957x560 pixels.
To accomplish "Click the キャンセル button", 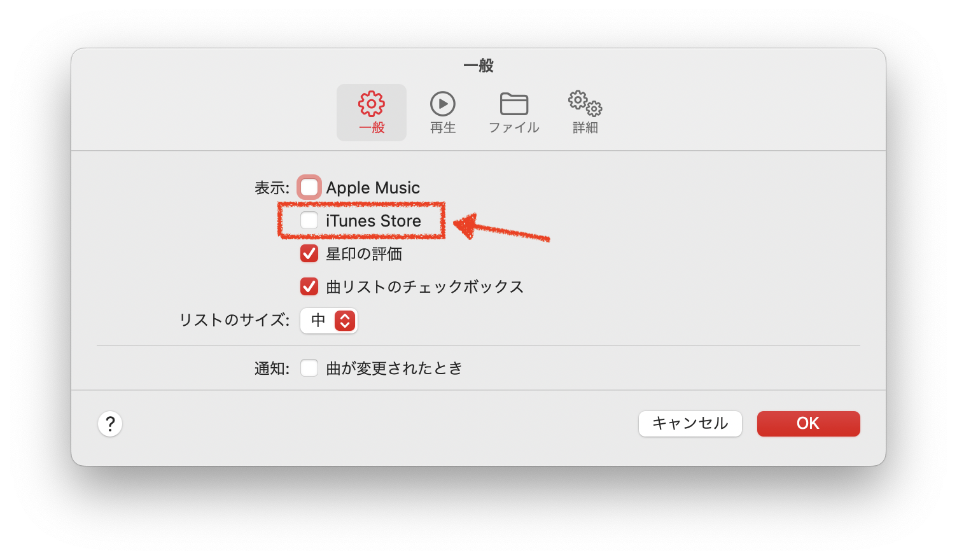I will pyautogui.click(x=690, y=424).
